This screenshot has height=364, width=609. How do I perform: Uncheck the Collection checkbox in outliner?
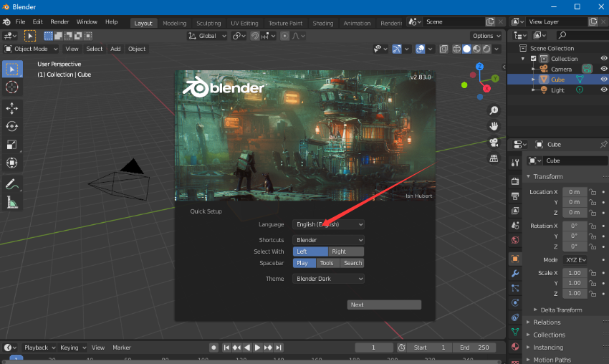click(533, 59)
